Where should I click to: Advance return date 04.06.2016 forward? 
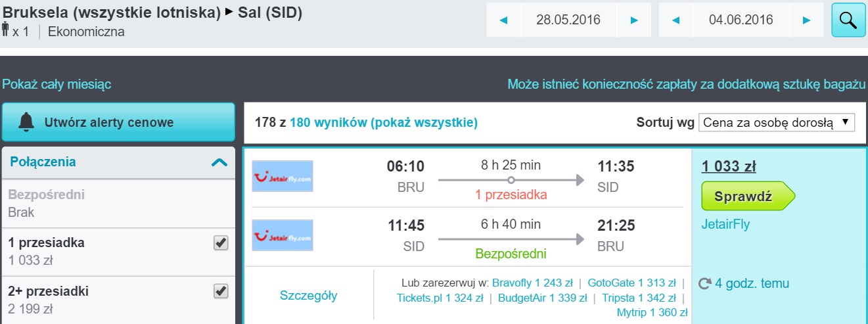[806, 20]
